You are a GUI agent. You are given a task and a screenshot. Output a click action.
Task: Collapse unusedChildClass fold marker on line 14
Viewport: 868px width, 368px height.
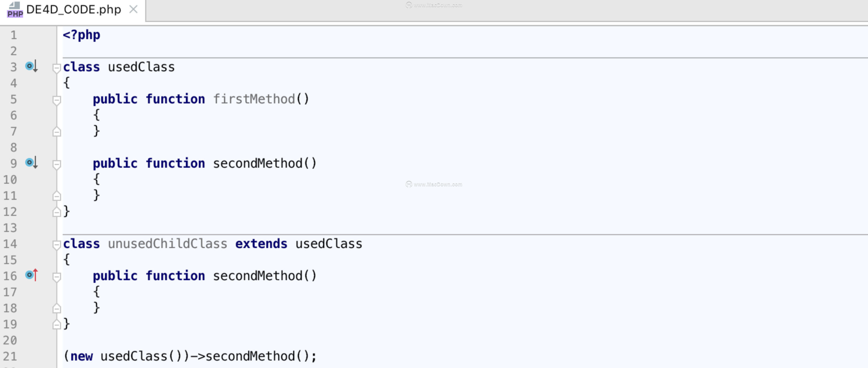point(57,245)
